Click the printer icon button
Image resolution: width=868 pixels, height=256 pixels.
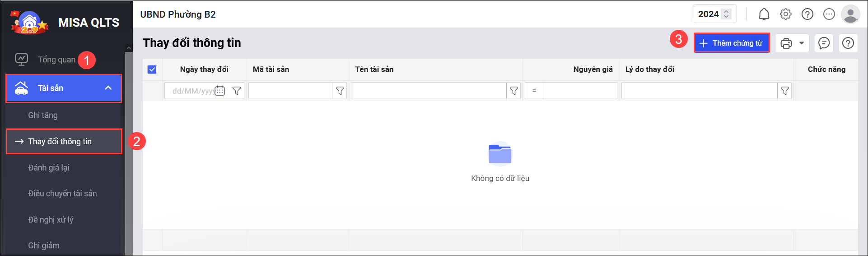click(x=786, y=43)
